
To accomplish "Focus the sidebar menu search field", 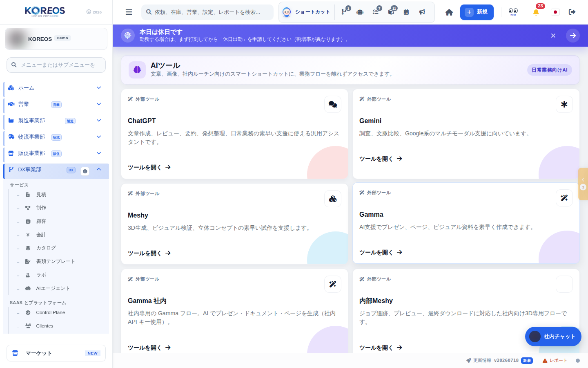I will (x=56, y=65).
